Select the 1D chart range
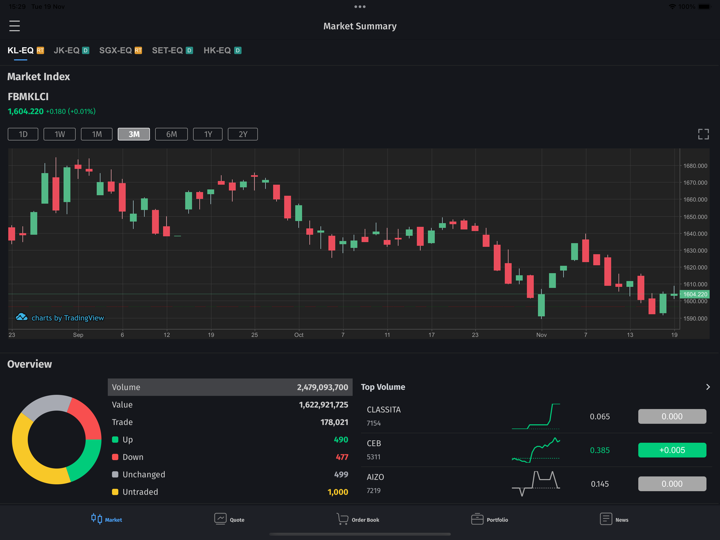Image resolution: width=720 pixels, height=540 pixels. pos(23,134)
